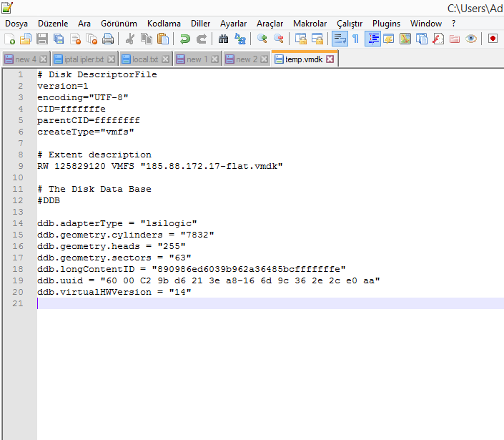This screenshot has width=504, height=440.
Task: Expand the Kodlama menu
Action: [x=164, y=24]
